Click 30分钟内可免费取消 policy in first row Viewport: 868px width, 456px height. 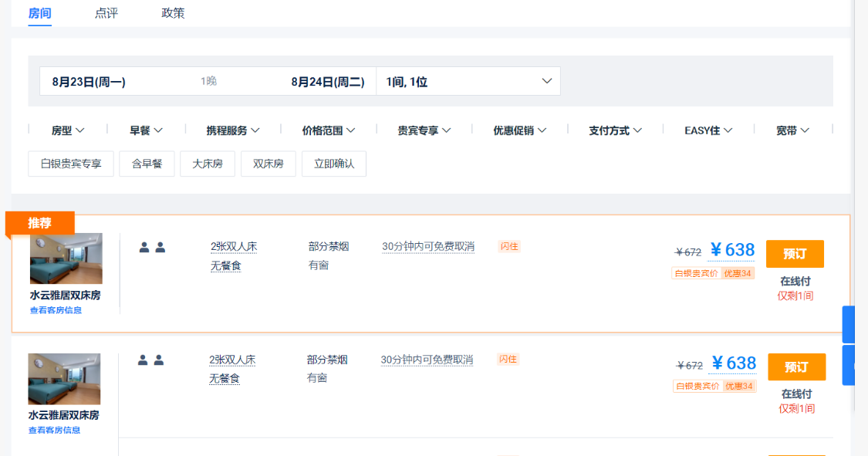tap(428, 247)
